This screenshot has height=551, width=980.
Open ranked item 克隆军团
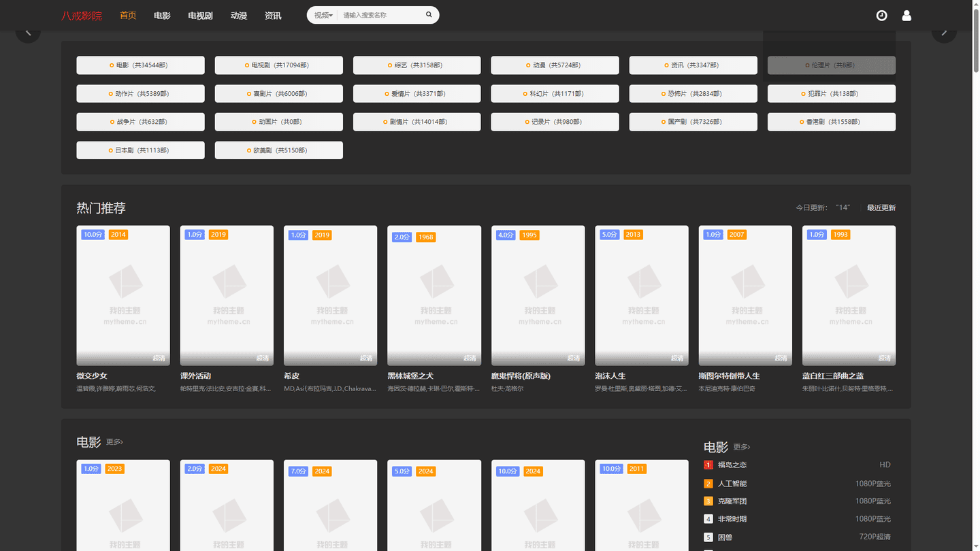click(x=732, y=501)
